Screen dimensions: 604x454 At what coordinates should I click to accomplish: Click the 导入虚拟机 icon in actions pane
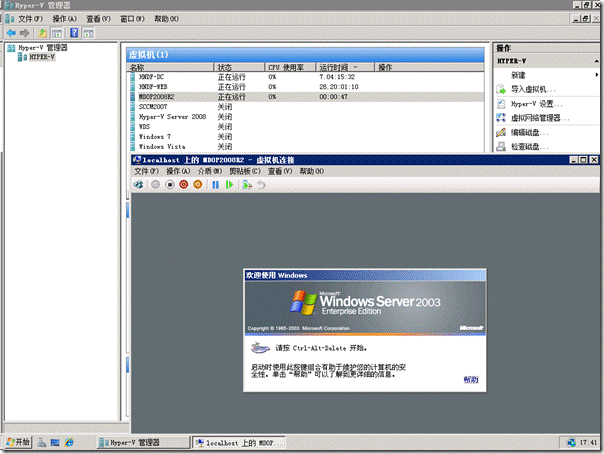click(501, 89)
